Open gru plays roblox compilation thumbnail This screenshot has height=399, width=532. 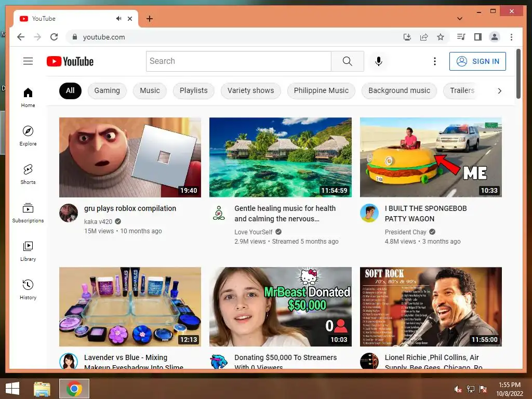coord(130,157)
